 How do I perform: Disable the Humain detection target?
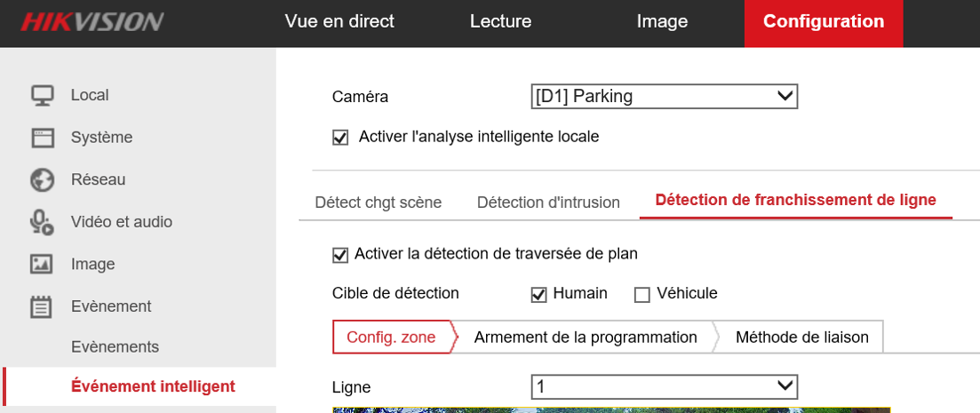(538, 294)
